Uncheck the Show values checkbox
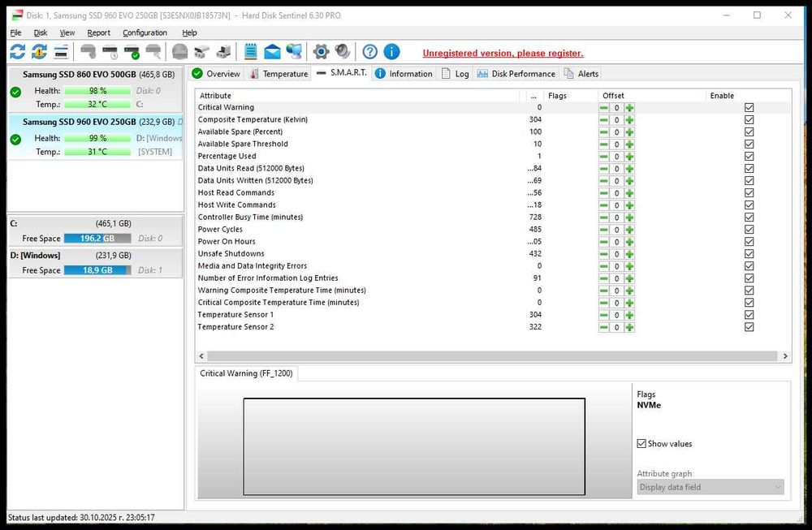 coord(641,444)
